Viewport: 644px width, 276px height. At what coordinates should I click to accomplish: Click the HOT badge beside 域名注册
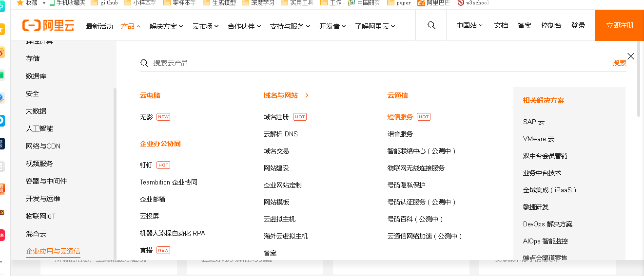[x=300, y=117]
